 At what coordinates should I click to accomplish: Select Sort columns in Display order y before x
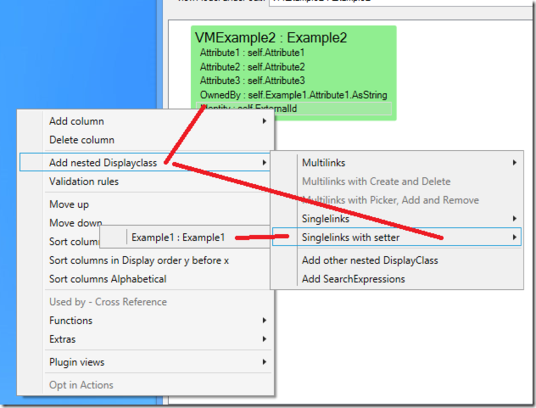(146, 260)
